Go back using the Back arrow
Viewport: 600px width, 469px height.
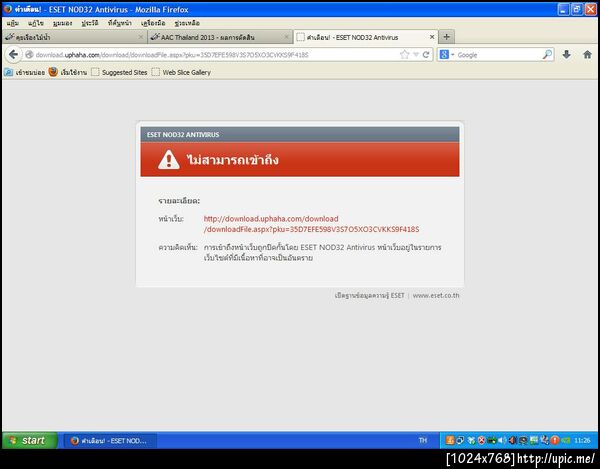click(x=13, y=55)
